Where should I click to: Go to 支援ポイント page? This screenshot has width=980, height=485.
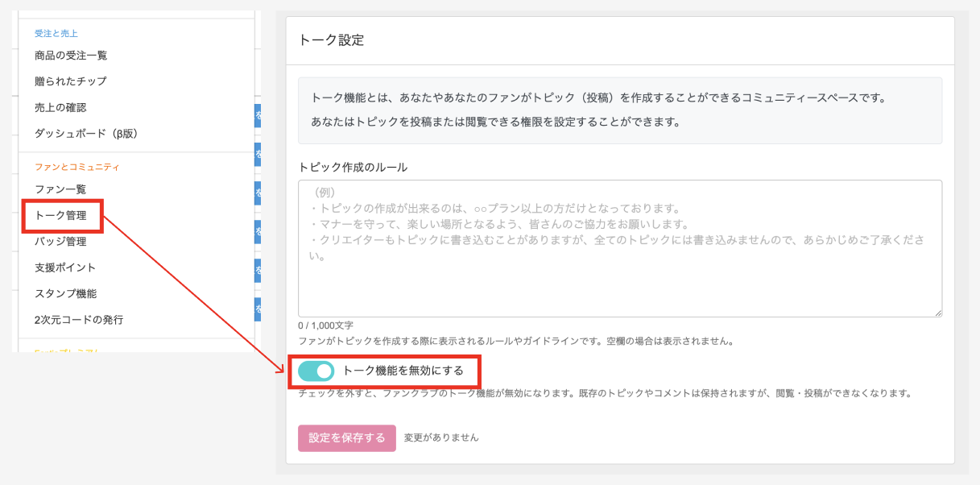65,267
